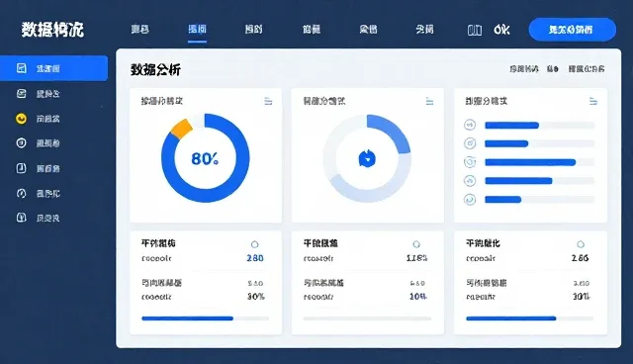Click the 11.8% value in the middle stats card

coord(417,258)
